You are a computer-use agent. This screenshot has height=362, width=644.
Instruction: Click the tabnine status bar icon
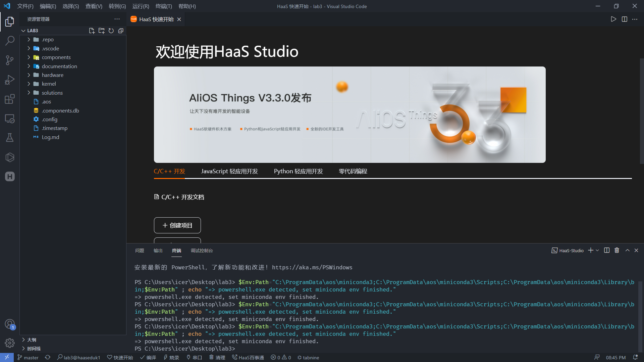[x=308, y=357]
